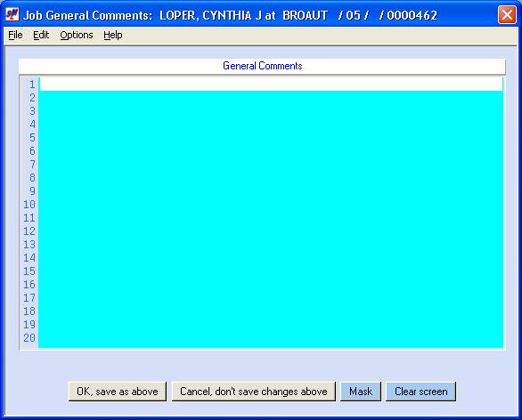Click the General Comments header bar
Image resolution: width=522 pixels, height=420 pixels.
coord(262,66)
